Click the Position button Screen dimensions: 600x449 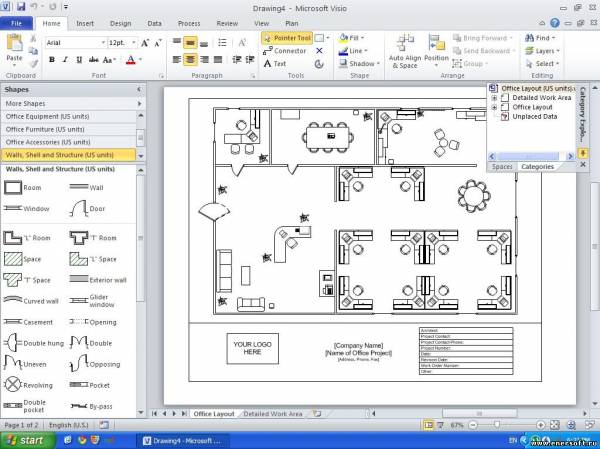click(x=436, y=52)
